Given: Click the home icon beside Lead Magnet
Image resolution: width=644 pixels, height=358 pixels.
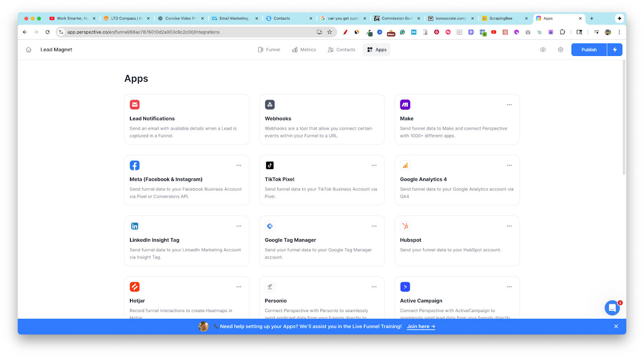Looking at the screenshot, I should pos(29,50).
